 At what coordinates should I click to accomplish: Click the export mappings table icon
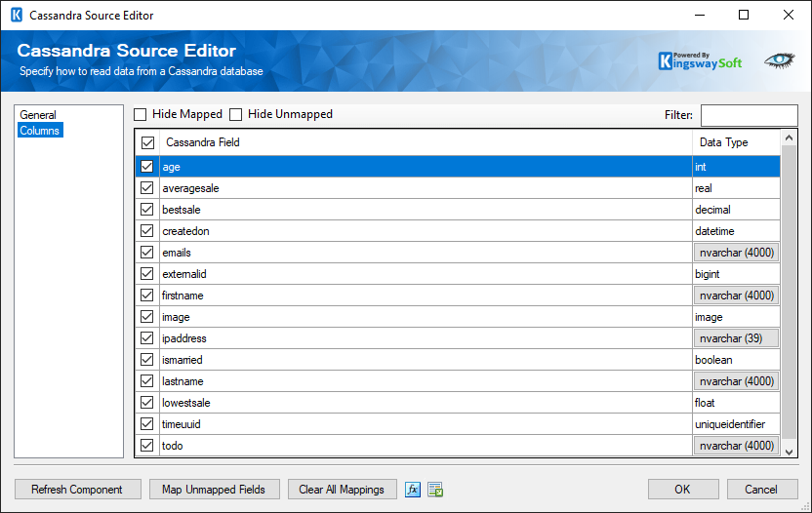(x=435, y=490)
